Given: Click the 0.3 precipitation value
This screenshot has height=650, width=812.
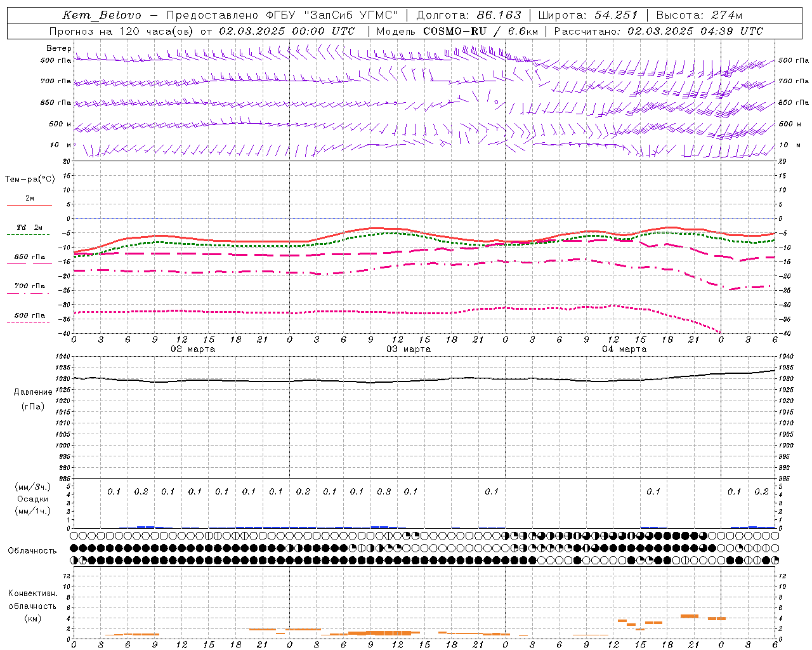Looking at the screenshot, I should coord(384,491).
